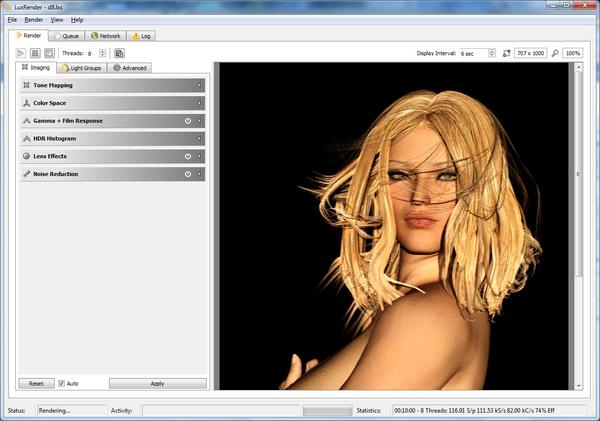
Task: Click the render statistics text
Action: [474, 410]
